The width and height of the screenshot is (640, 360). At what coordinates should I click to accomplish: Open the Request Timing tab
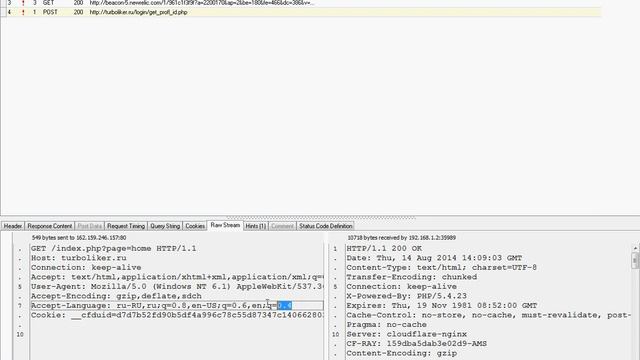[126, 226]
